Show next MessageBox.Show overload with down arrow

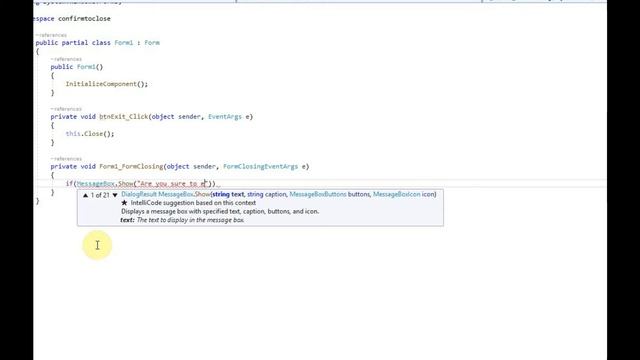(x=115, y=195)
